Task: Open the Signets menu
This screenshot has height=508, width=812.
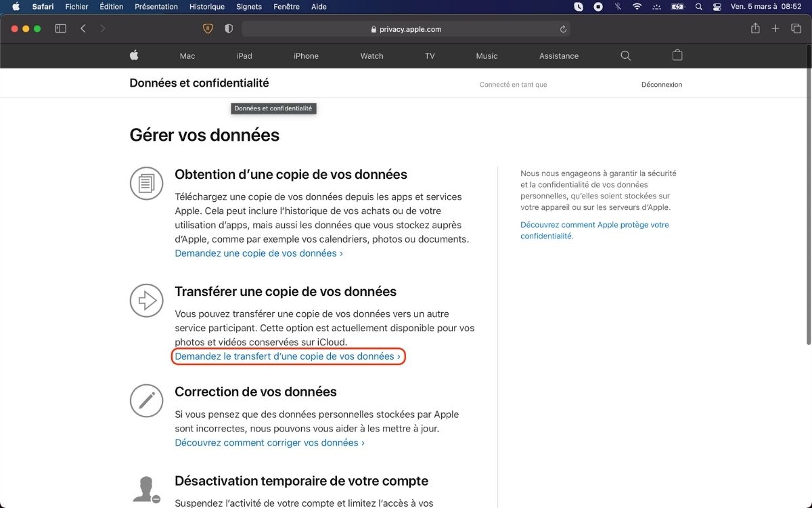Action: [x=249, y=7]
